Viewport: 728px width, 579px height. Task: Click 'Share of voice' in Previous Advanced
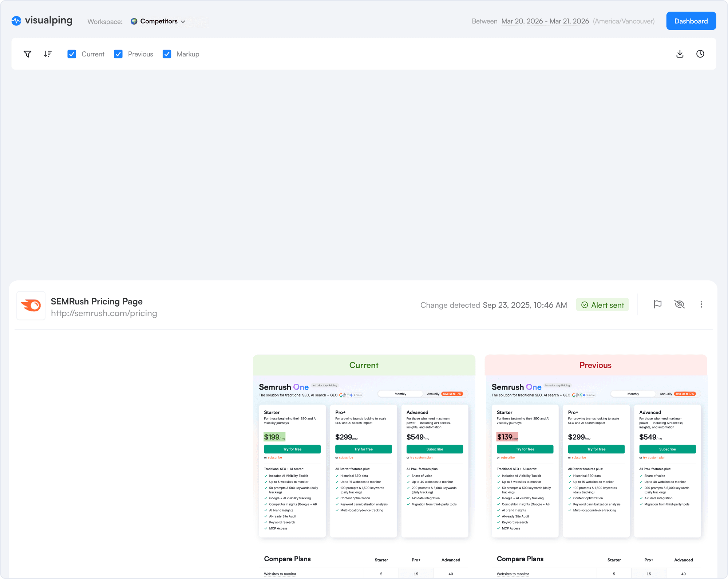pyautogui.click(x=654, y=476)
